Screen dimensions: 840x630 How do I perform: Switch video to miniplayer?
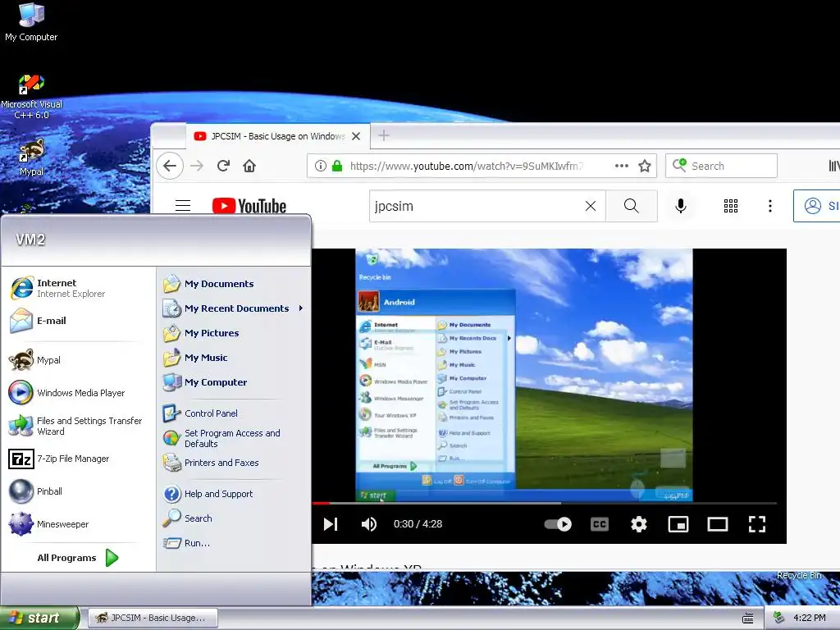(678, 524)
